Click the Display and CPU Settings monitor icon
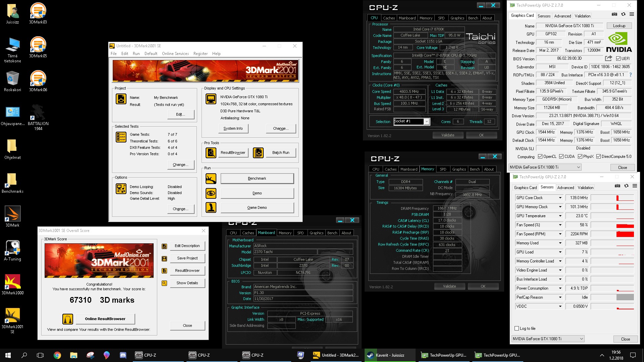 click(211, 99)
